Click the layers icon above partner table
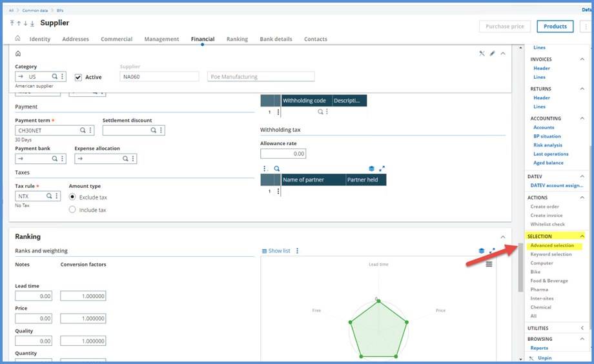594x364 pixels. [x=371, y=168]
